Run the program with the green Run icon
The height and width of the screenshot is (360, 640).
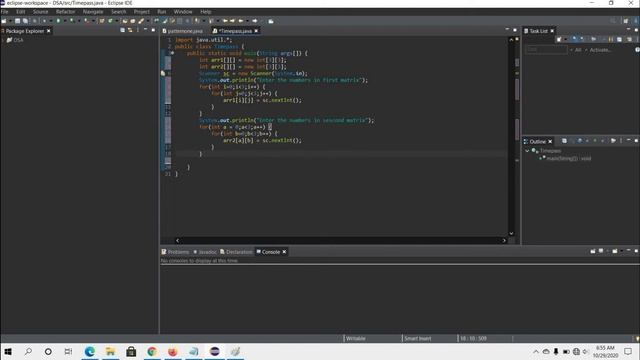click(x=58, y=21)
